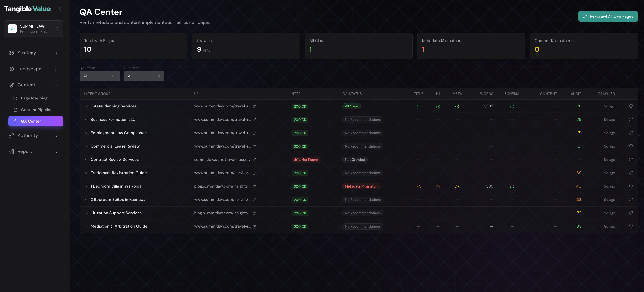Image resolution: width=644 pixels, height=292 pixels.
Task: Click the Landscape eye icon
Action: click(x=11, y=69)
